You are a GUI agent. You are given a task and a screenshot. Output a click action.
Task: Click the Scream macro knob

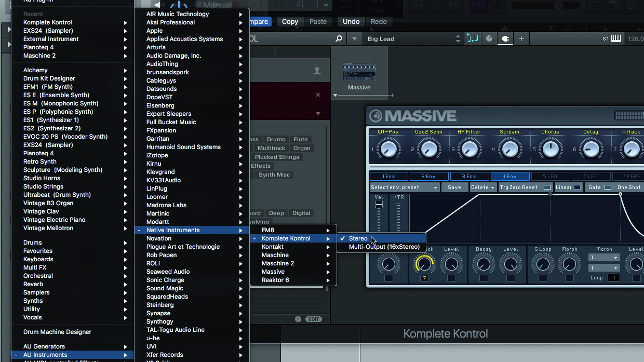click(x=509, y=150)
